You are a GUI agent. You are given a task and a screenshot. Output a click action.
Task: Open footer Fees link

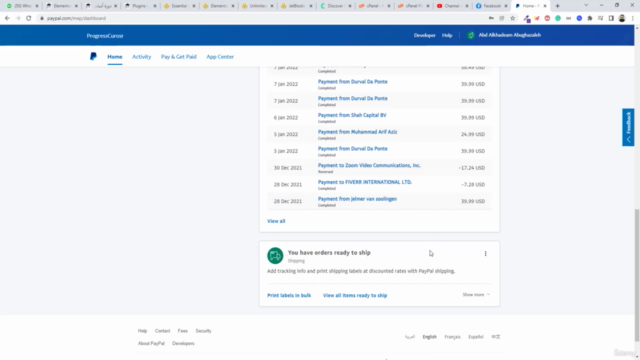pos(182,331)
